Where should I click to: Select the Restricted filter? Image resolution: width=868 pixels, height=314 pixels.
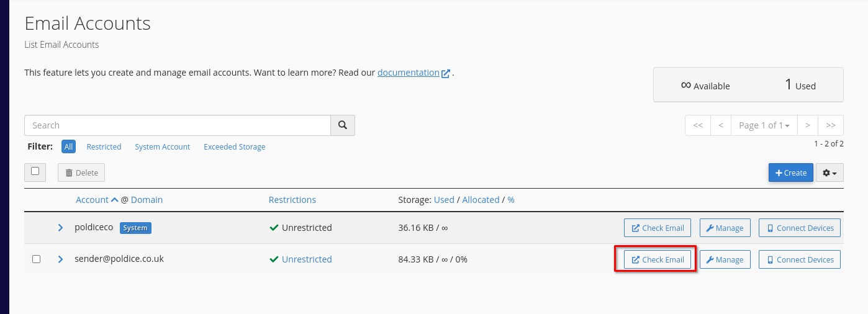click(104, 147)
